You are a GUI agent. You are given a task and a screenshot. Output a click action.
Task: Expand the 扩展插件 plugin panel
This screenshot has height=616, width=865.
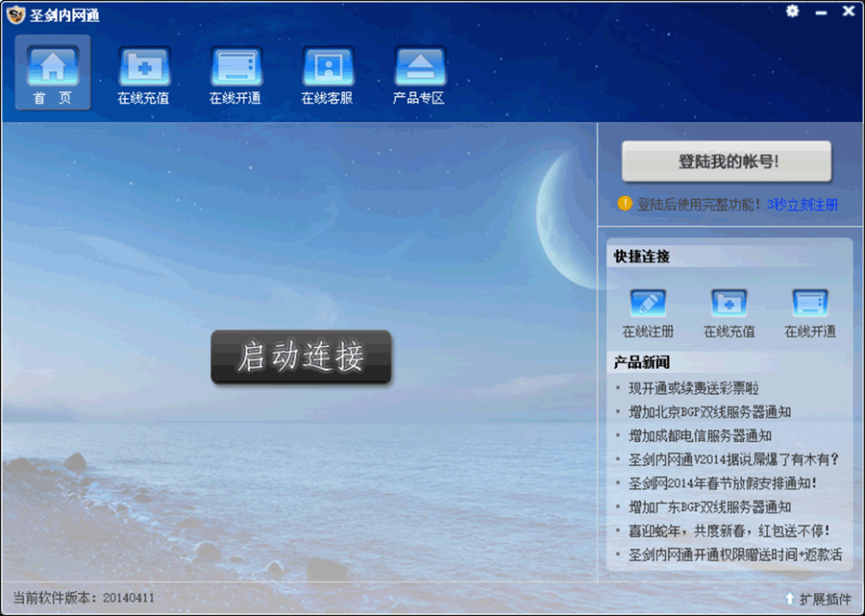pyautogui.click(x=821, y=599)
